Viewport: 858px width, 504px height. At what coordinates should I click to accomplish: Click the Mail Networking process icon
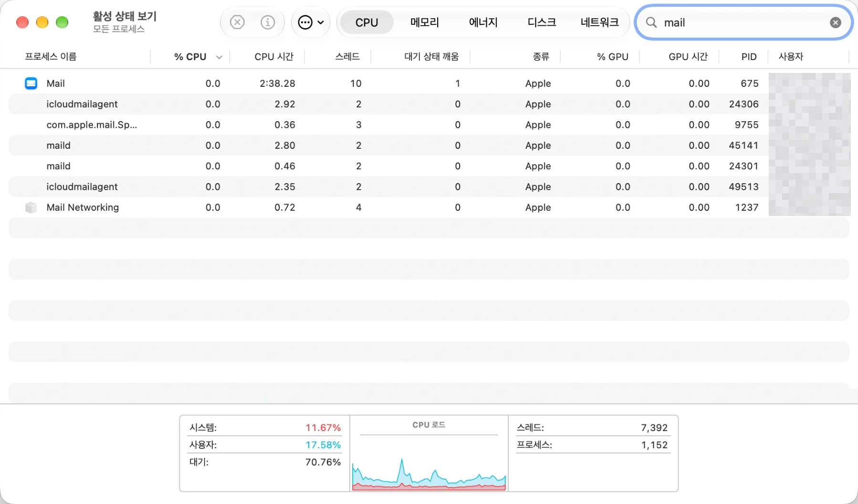(x=31, y=207)
